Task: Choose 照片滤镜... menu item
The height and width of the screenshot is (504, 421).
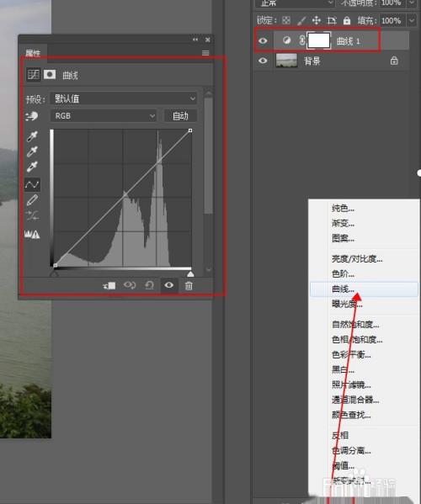Action: [x=364, y=385]
